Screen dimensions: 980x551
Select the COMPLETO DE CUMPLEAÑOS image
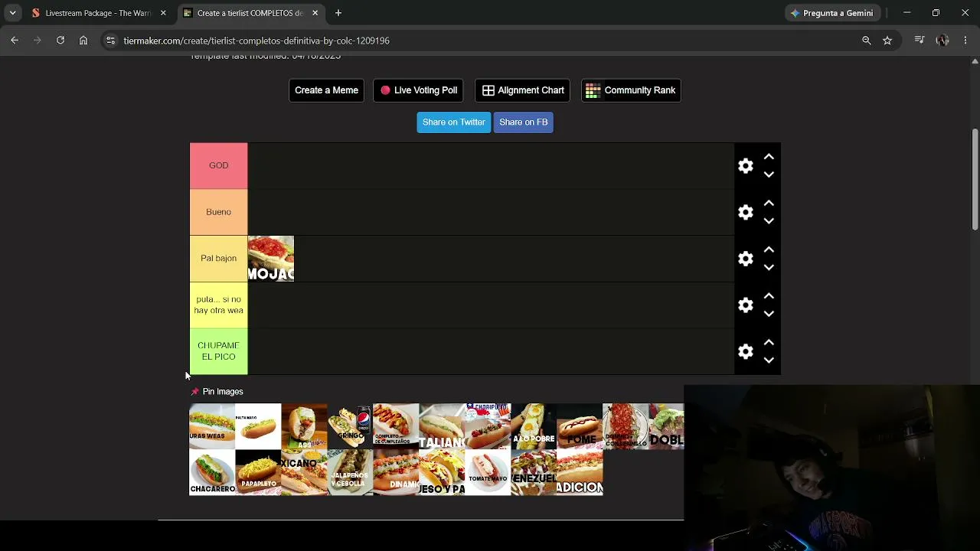pos(396,426)
